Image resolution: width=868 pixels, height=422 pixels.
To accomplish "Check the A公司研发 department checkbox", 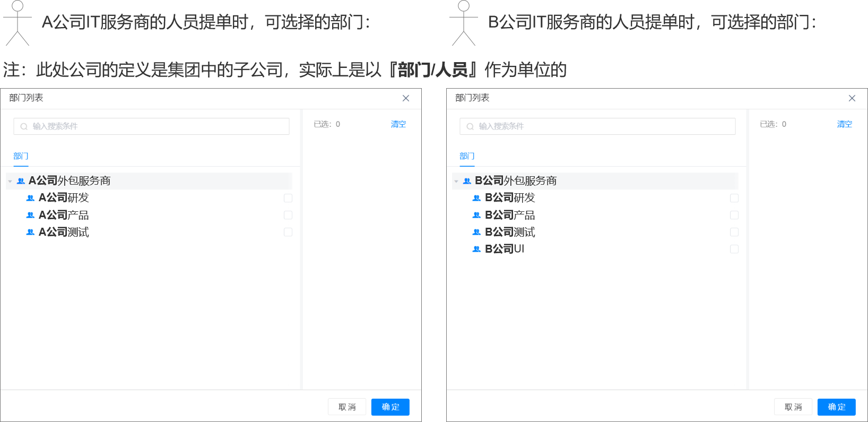I will 288,198.
